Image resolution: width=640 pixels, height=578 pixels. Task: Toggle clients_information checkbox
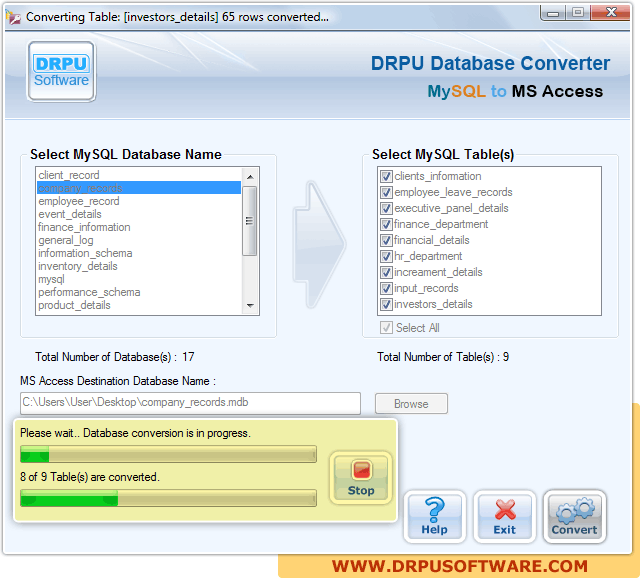pos(386,176)
